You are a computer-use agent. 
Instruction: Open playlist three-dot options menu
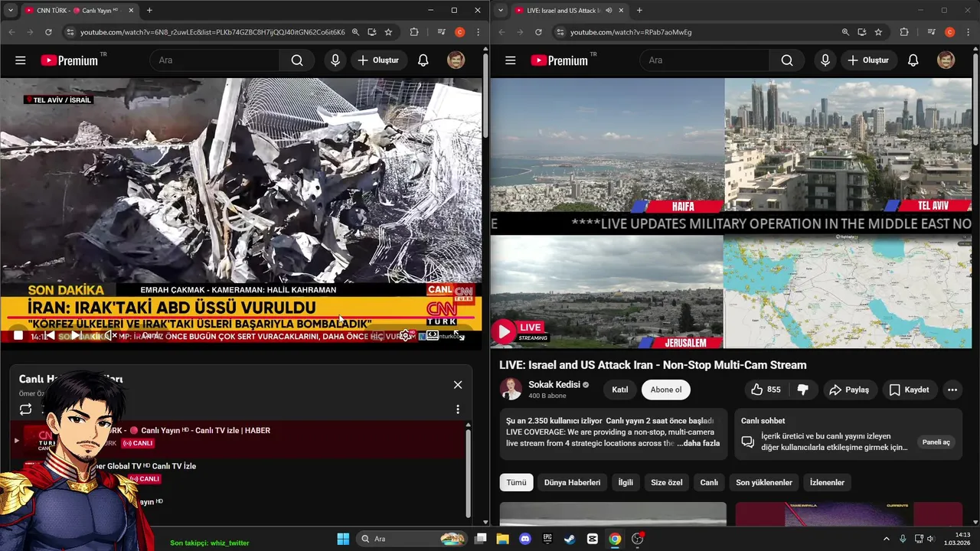[458, 409]
